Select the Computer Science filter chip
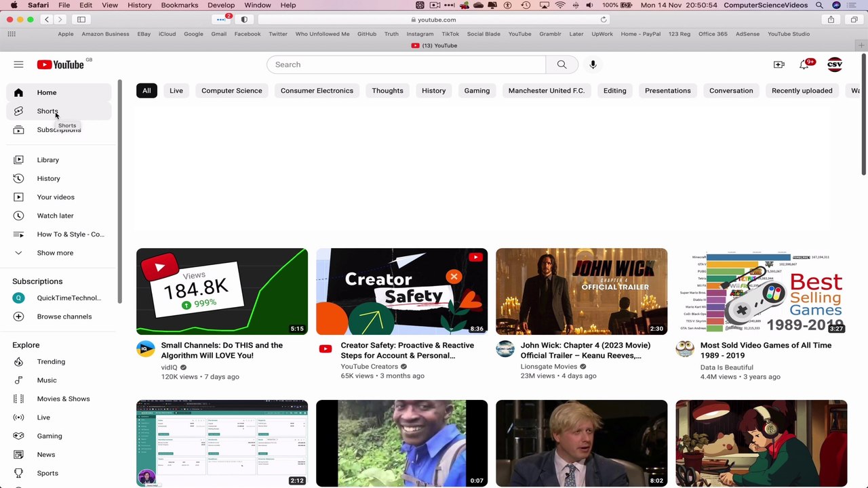868x488 pixels. click(231, 91)
